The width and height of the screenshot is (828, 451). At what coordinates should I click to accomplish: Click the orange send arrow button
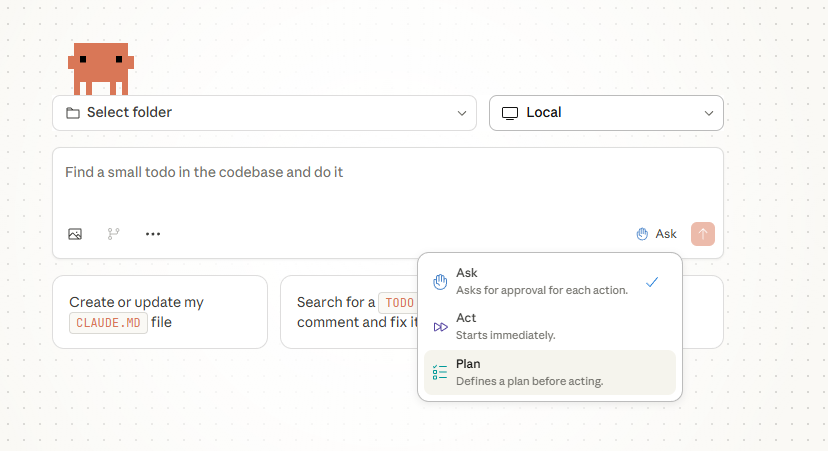703,234
